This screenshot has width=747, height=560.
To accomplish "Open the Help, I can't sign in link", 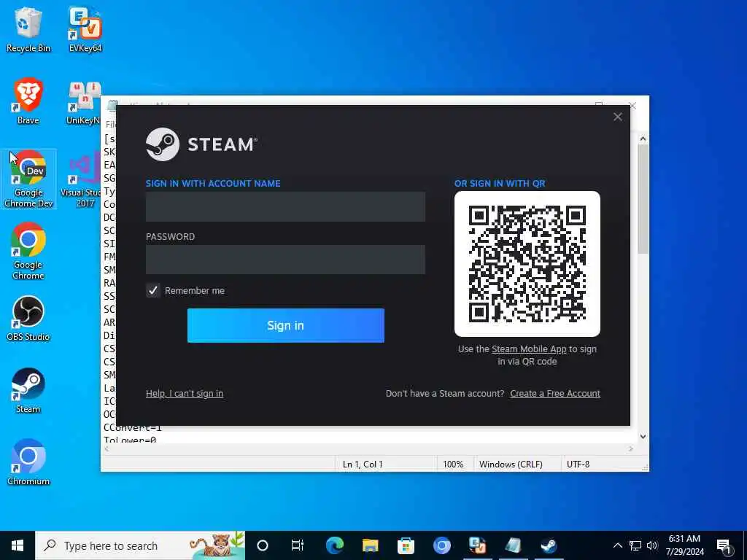I will coord(185,393).
